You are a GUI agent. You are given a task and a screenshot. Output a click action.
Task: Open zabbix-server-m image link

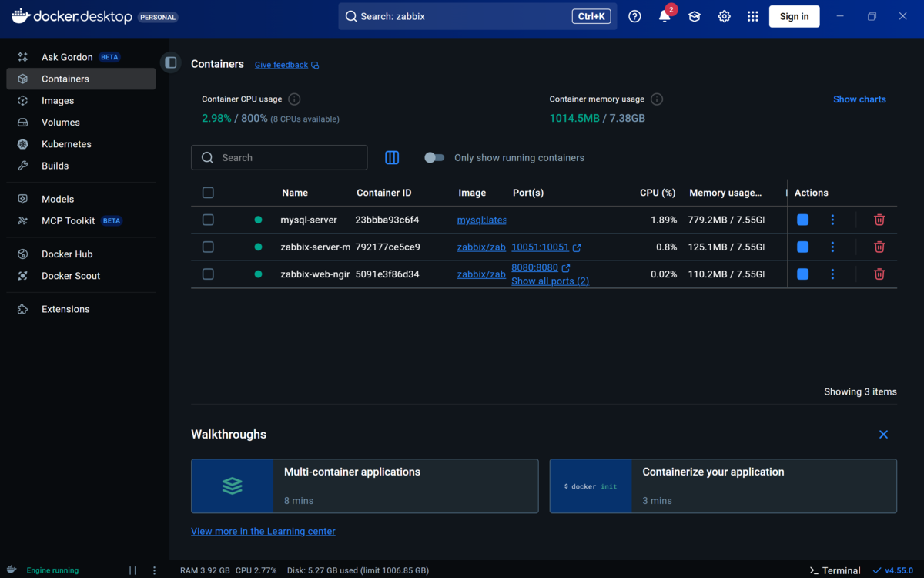coord(481,247)
